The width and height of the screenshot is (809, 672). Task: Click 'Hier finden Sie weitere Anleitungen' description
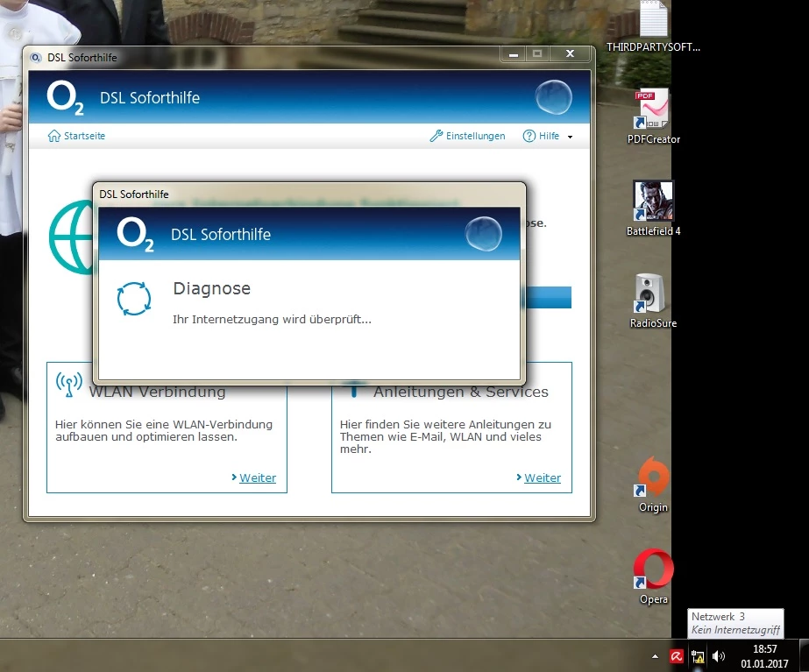(445, 436)
